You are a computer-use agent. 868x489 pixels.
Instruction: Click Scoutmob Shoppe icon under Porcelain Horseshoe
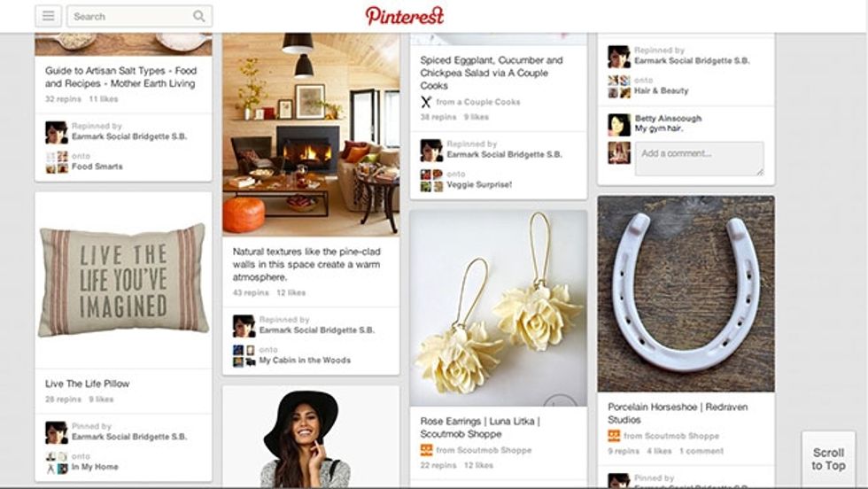click(x=614, y=435)
